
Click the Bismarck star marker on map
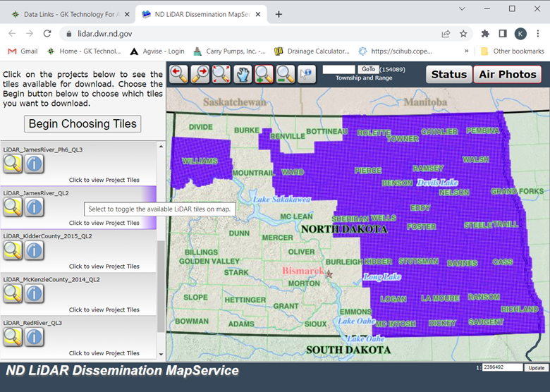click(x=329, y=274)
